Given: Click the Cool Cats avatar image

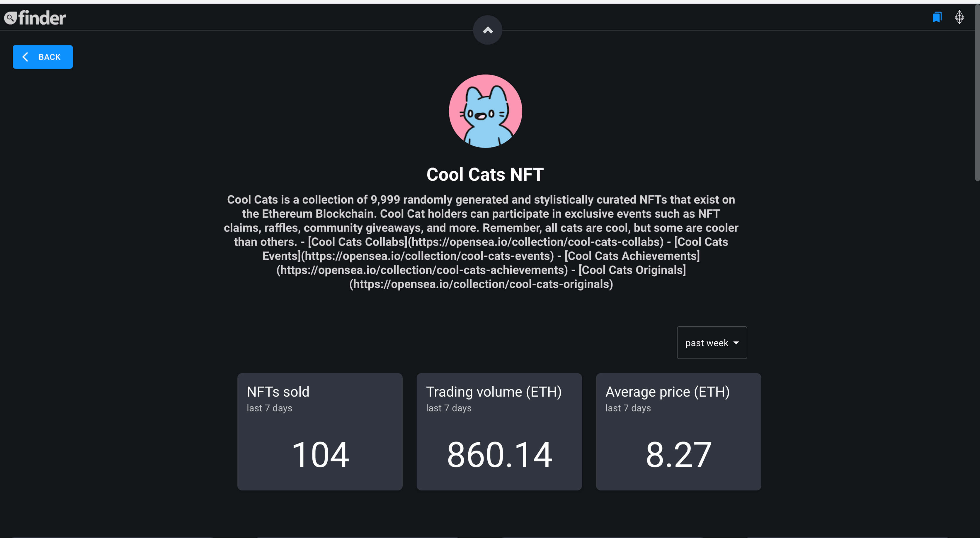Looking at the screenshot, I should [x=485, y=111].
